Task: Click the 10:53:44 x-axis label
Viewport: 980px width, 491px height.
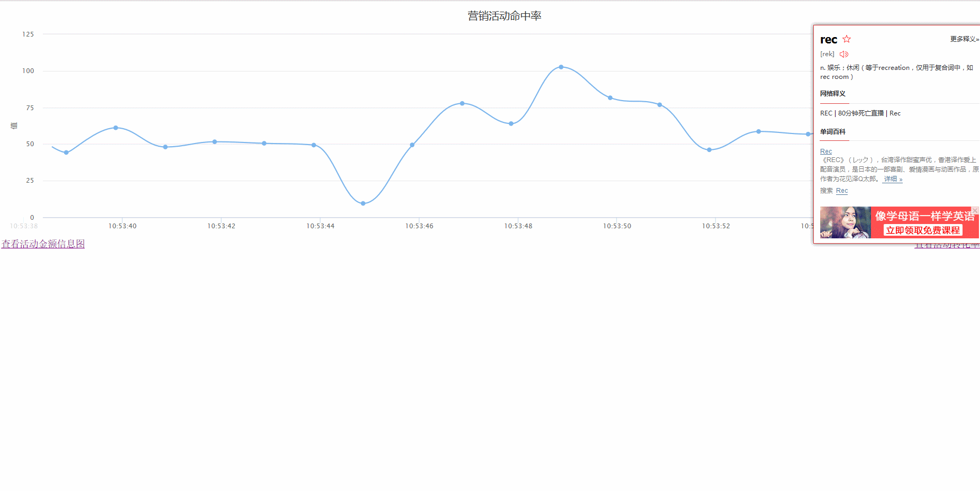Action: click(320, 226)
